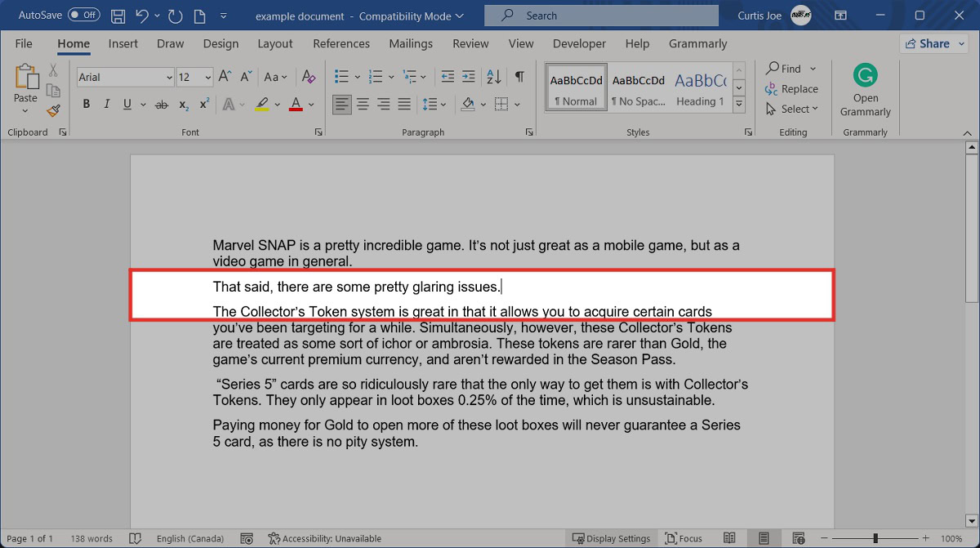Viewport: 980px width, 548px height.
Task: Click the Search box in title bar
Action: coord(601,16)
